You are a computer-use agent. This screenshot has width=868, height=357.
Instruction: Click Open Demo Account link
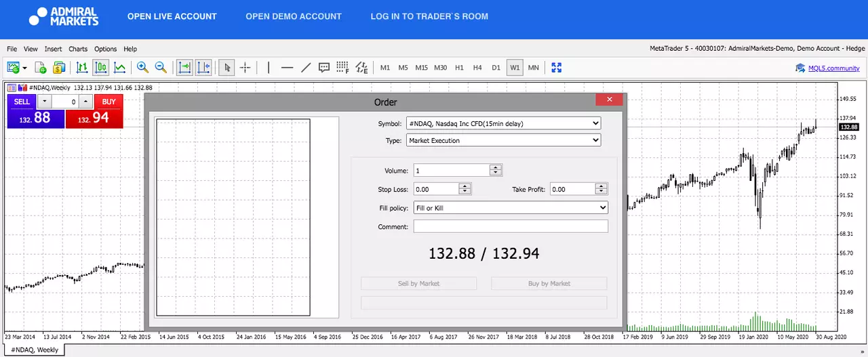coord(294,16)
